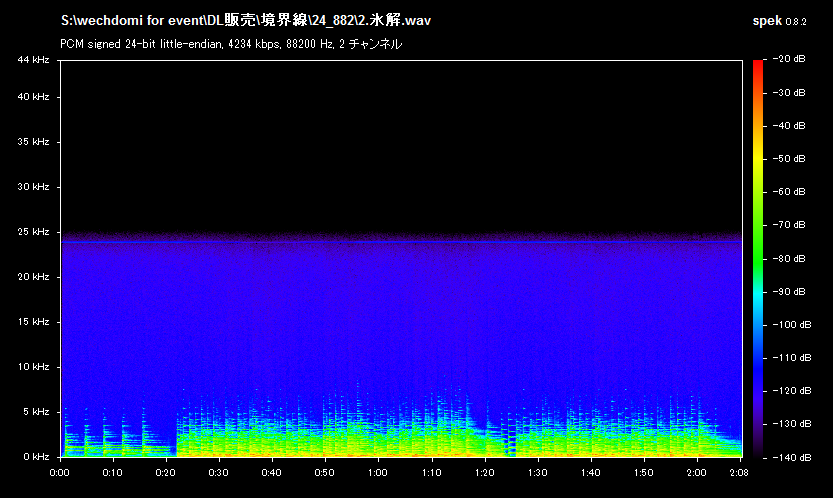The image size is (833, 498).
Task: Click the -20 dB scale label
Action: 789,59
